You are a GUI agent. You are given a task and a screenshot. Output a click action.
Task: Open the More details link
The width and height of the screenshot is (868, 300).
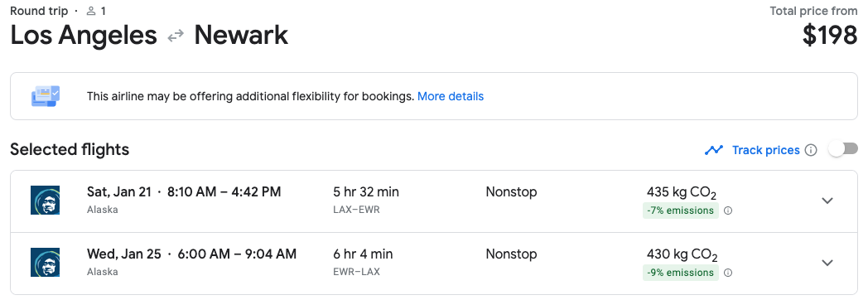point(451,96)
